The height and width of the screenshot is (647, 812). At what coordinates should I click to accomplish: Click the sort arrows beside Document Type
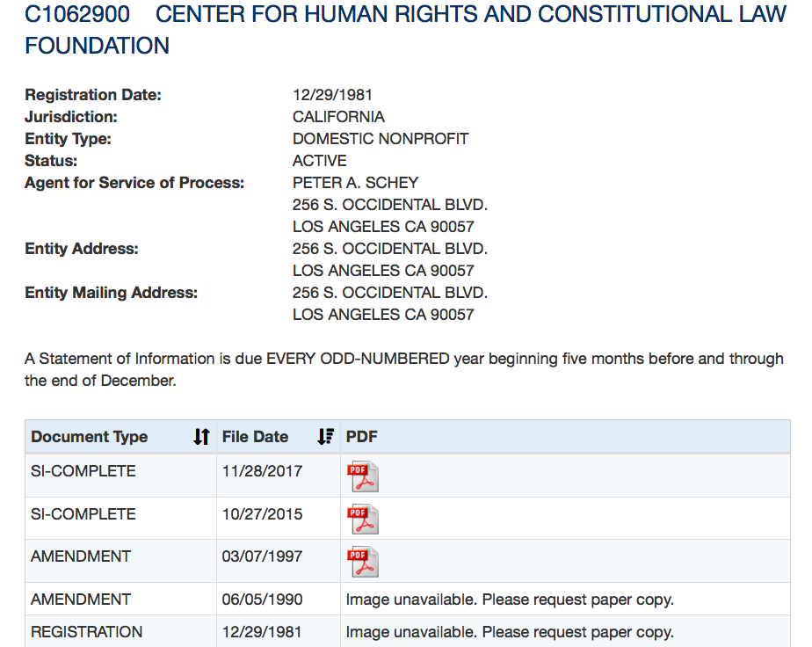pos(202,437)
